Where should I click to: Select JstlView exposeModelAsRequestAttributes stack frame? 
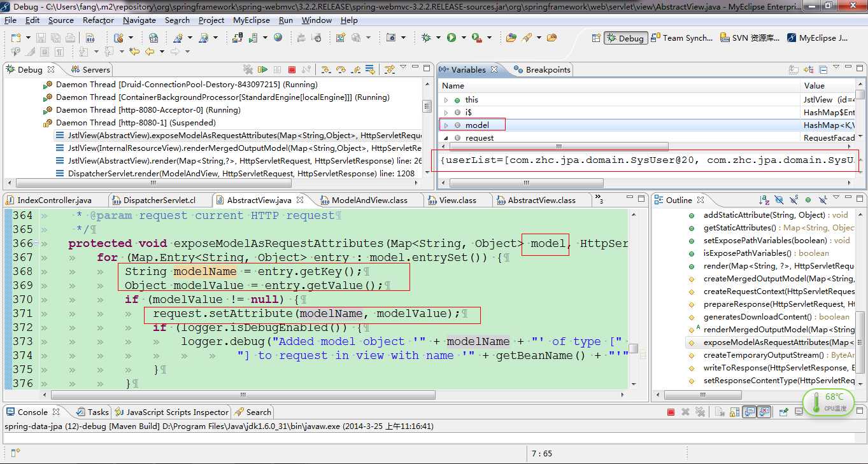(x=238, y=135)
